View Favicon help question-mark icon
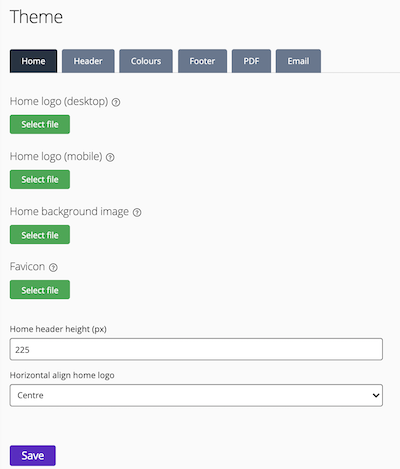 coord(53,267)
